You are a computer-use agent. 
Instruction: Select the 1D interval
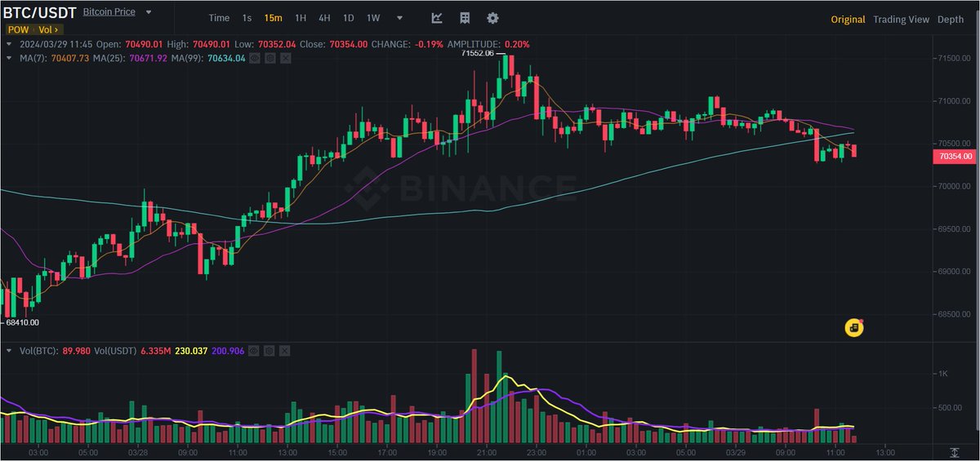tap(349, 18)
